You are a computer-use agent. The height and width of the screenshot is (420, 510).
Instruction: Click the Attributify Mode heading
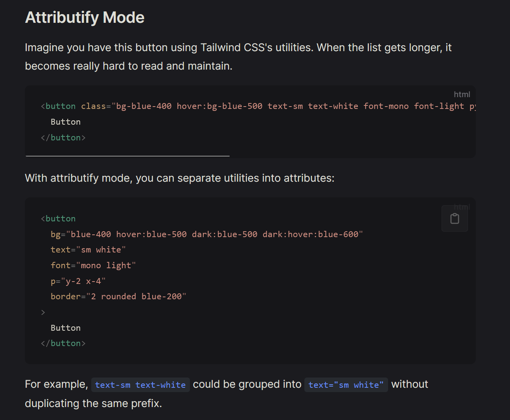click(85, 18)
